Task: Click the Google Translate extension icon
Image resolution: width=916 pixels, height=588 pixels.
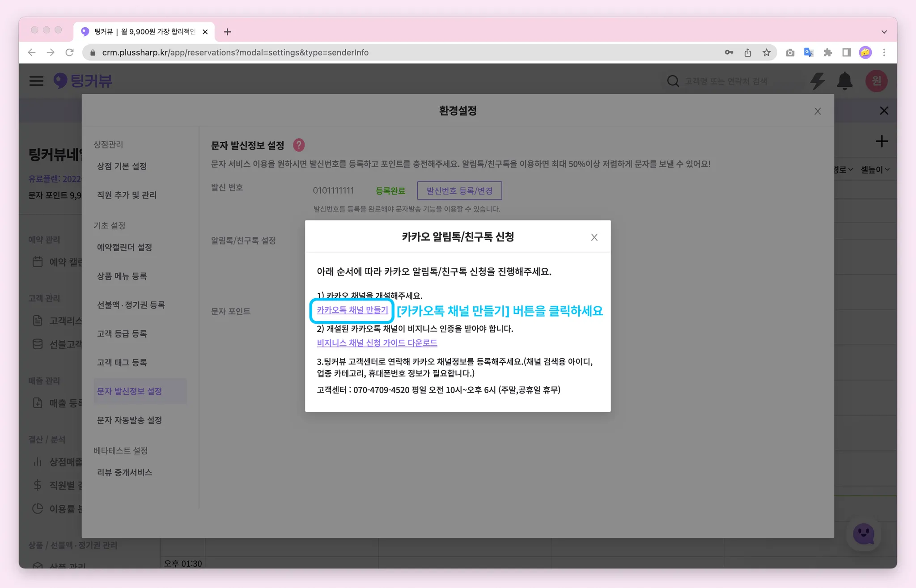Action: coord(808,53)
